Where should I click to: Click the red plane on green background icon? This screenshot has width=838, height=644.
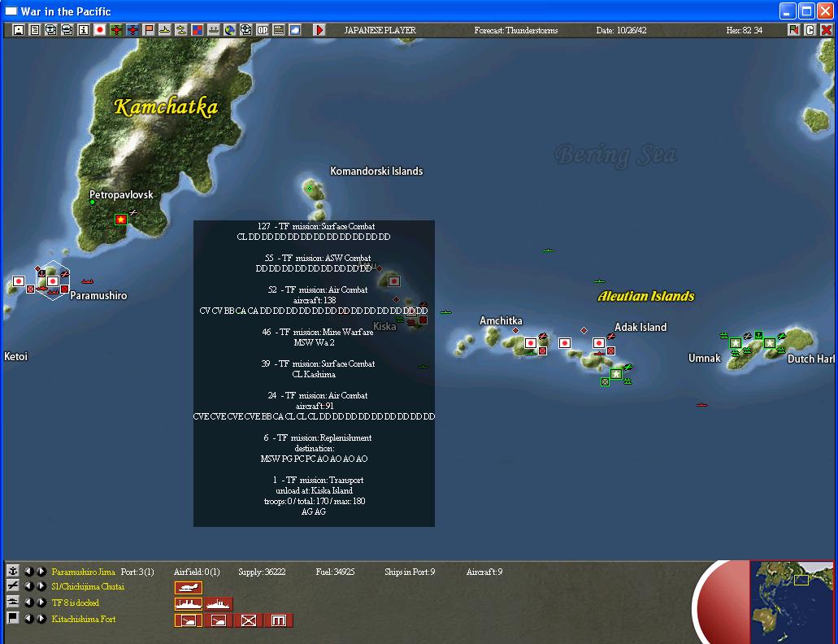click(116, 30)
